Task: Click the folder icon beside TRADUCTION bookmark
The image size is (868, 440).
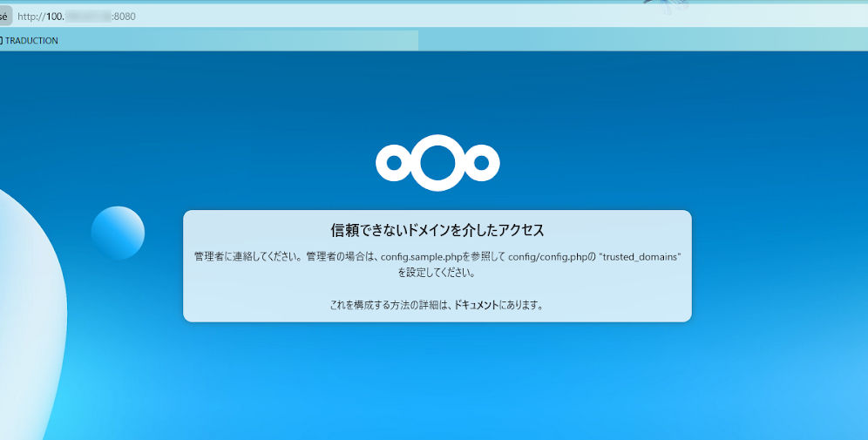Action: click(1, 40)
